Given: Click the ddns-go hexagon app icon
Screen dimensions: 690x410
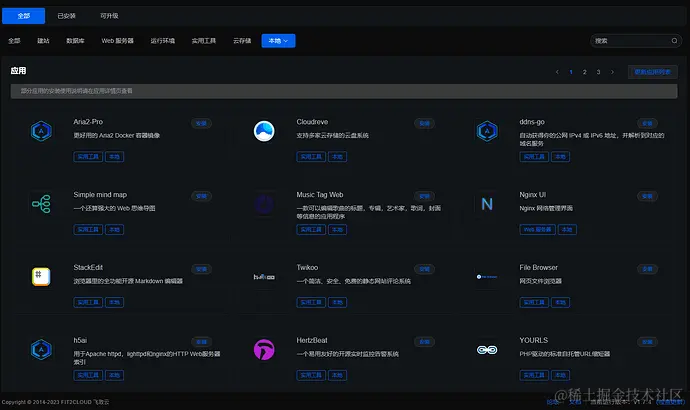Looking at the screenshot, I should [x=487, y=131].
